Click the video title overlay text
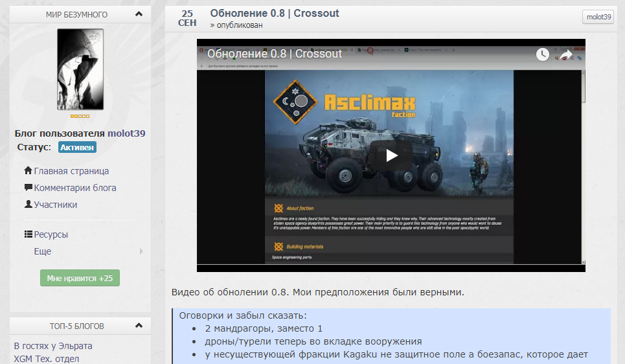The height and width of the screenshot is (364, 625). pyautogui.click(x=275, y=53)
